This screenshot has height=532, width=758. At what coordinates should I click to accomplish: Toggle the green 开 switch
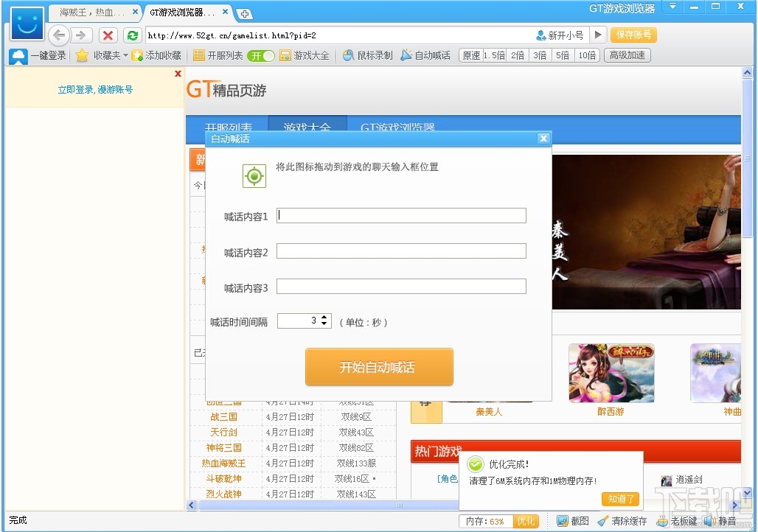click(x=260, y=56)
